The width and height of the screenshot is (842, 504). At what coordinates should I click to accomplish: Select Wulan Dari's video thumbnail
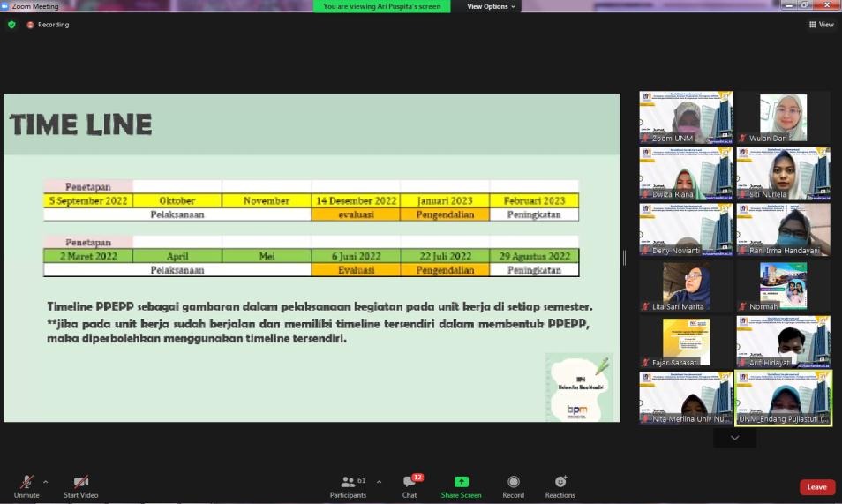[783, 117]
